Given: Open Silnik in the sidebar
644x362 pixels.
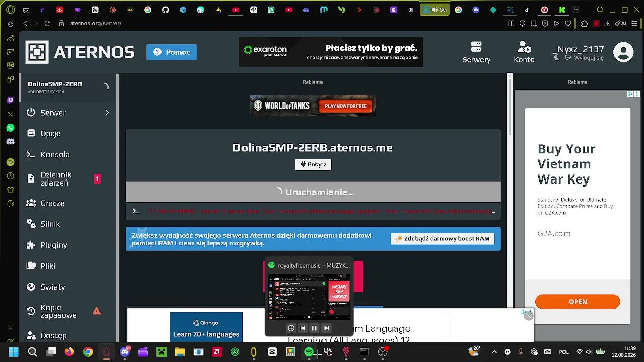Looking at the screenshot, I should [x=68, y=224].
